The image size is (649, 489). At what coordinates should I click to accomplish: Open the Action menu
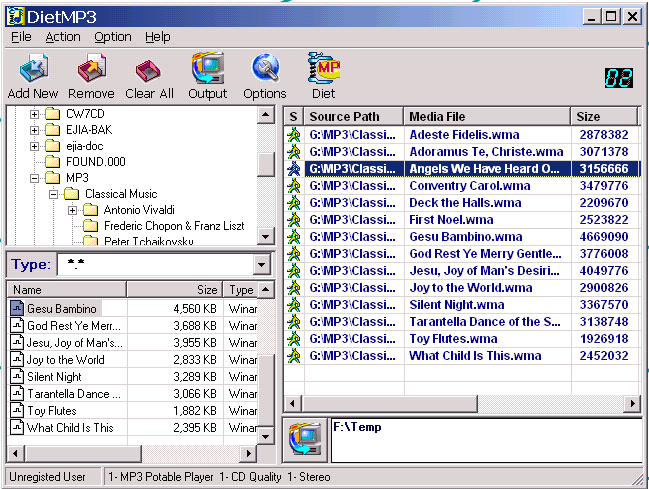point(63,37)
